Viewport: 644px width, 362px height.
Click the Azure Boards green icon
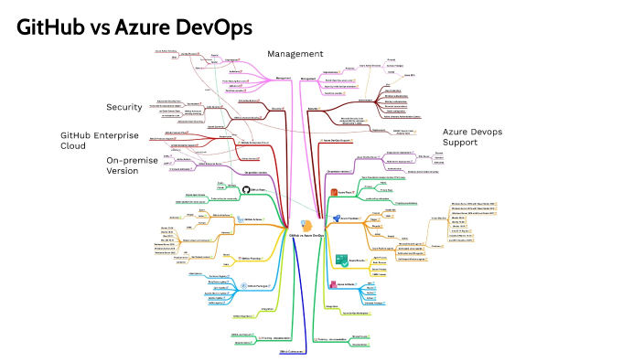pos(342,261)
